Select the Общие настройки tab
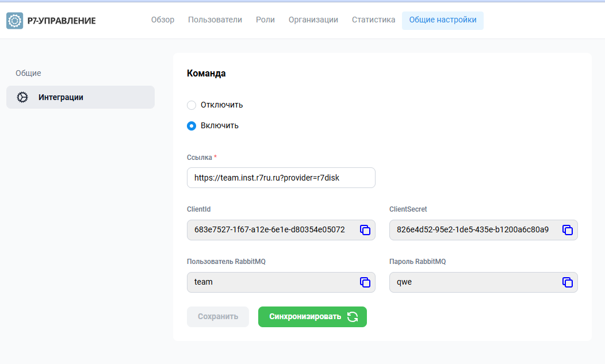Image resolution: width=605 pixels, height=364 pixels. [x=443, y=20]
